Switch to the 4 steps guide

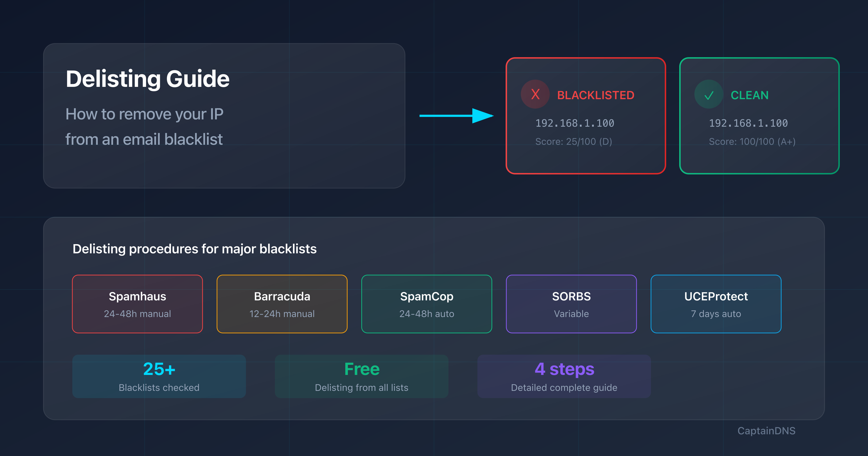(x=564, y=376)
